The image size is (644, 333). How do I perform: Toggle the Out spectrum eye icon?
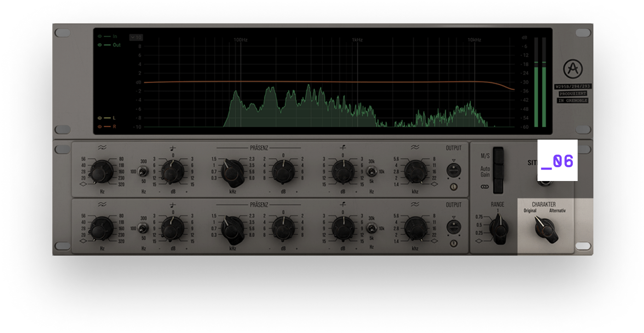coord(99,45)
